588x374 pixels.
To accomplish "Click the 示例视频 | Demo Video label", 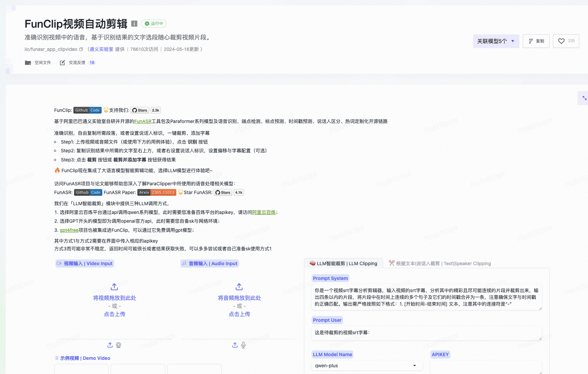I will (x=82, y=358).
